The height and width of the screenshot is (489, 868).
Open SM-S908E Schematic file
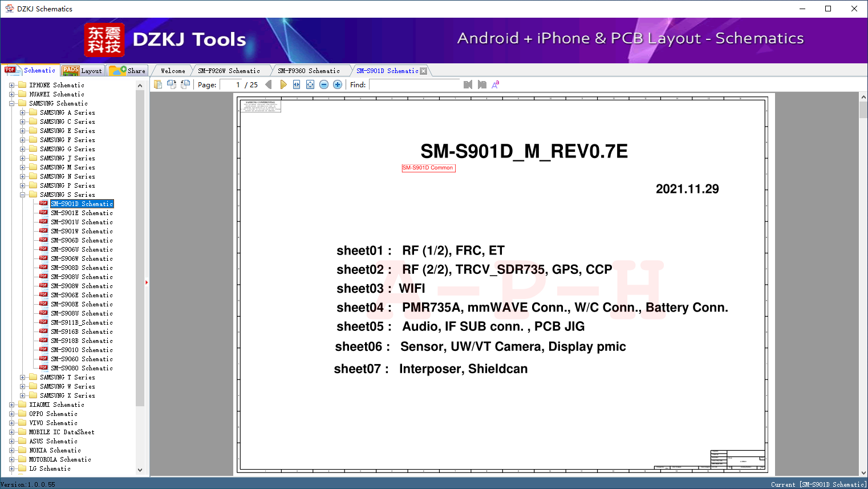click(x=82, y=304)
